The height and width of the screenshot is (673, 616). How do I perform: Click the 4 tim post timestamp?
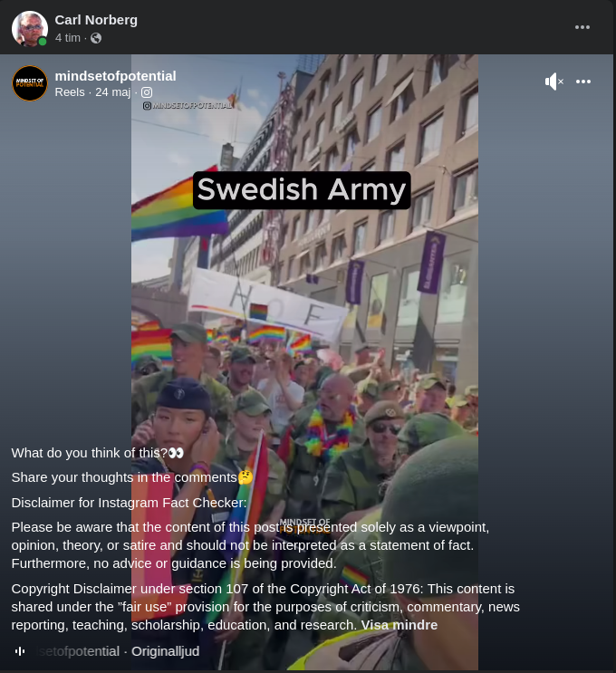67,38
